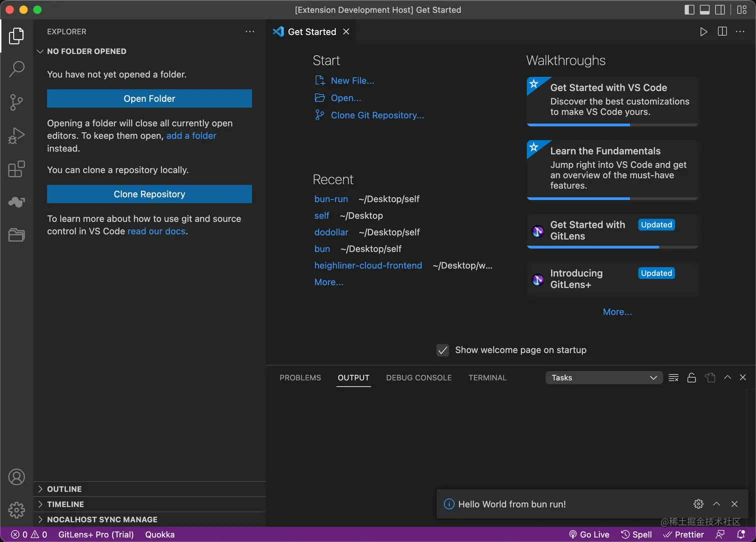Click the feedback icon in the status bar
This screenshot has height=542, width=756.
[x=720, y=534]
